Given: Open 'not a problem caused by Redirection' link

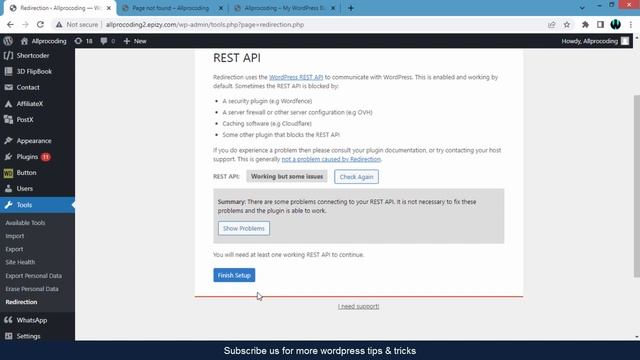Looking at the screenshot, I should 331,159.
